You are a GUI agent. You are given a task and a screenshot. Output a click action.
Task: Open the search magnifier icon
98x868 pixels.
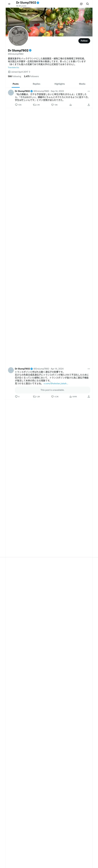pos(88,4)
